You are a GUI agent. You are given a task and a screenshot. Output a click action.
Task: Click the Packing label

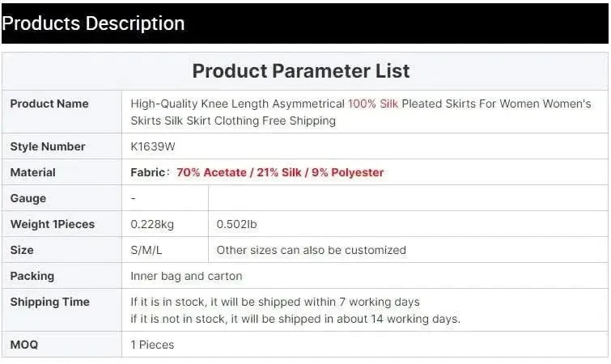pyautogui.click(x=32, y=276)
